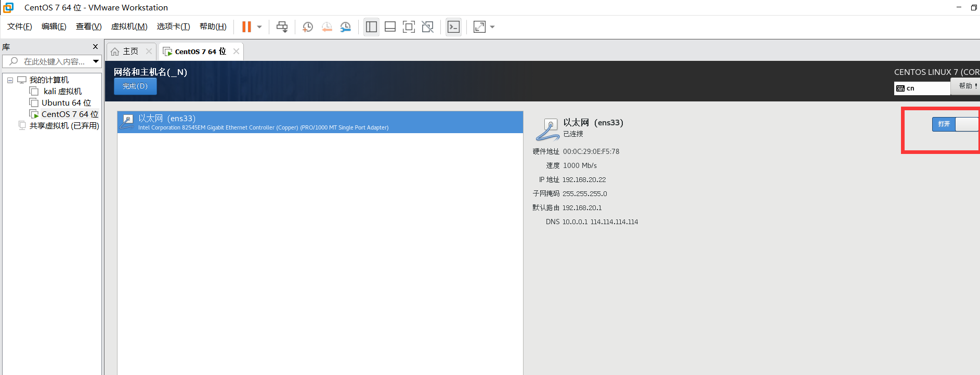The image size is (980, 375).
Task: Open the console view icon
Action: [x=453, y=27]
